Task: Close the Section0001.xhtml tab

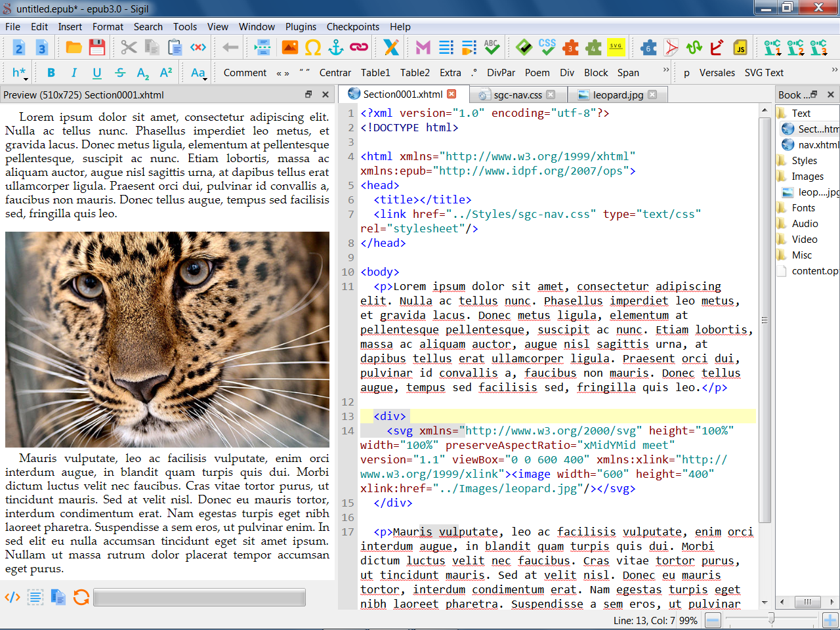Action: tap(451, 94)
